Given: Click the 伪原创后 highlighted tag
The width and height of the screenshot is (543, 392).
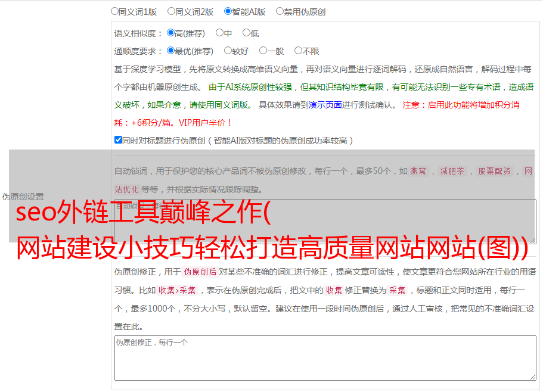Looking at the screenshot, I should click(x=200, y=272).
